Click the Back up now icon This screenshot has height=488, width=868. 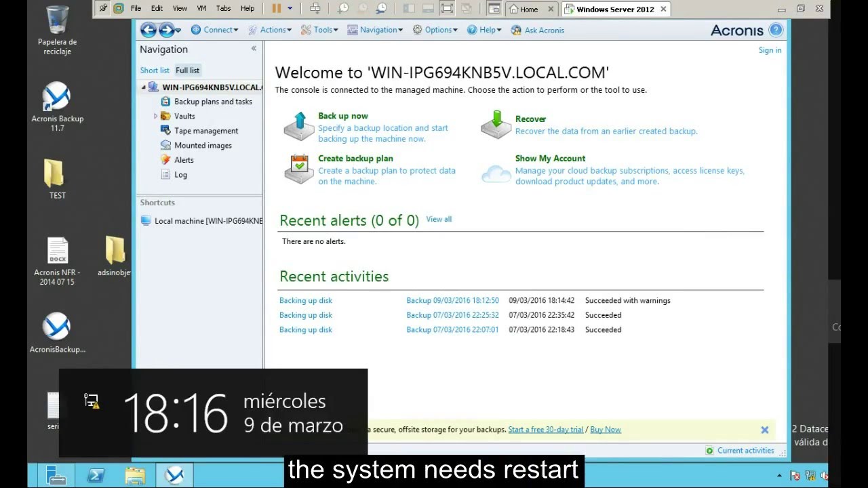coord(298,126)
